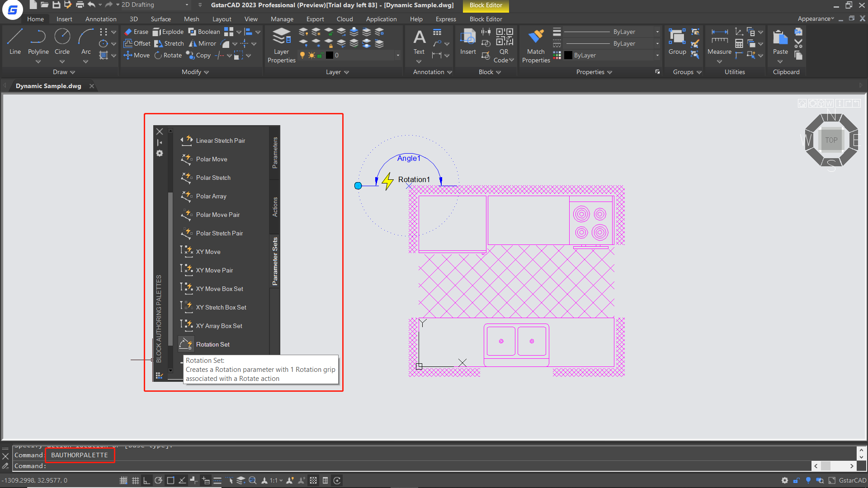Viewport: 868px width, 488px height.
Task: Open block authoring palette settings gear
Action: click(x=160, y=154)
